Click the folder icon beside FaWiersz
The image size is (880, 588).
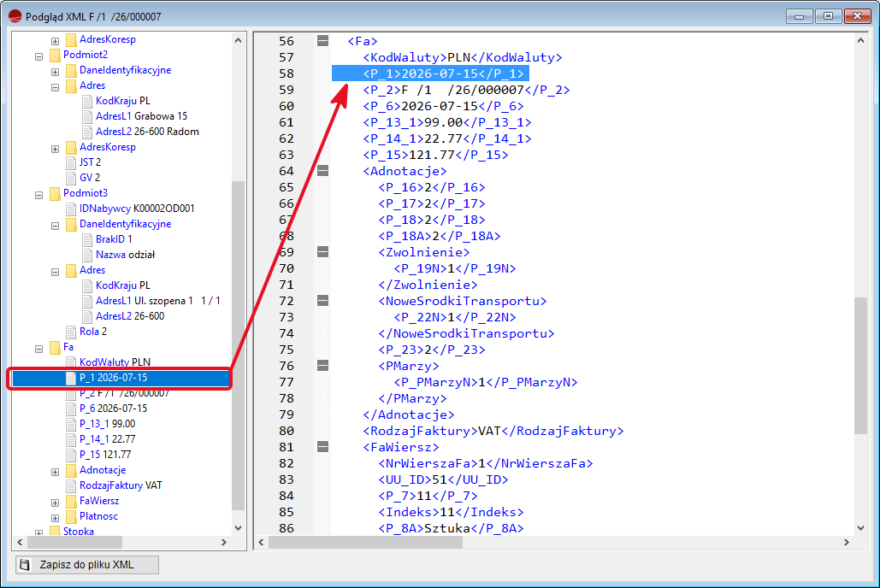[x=71, y=501]
